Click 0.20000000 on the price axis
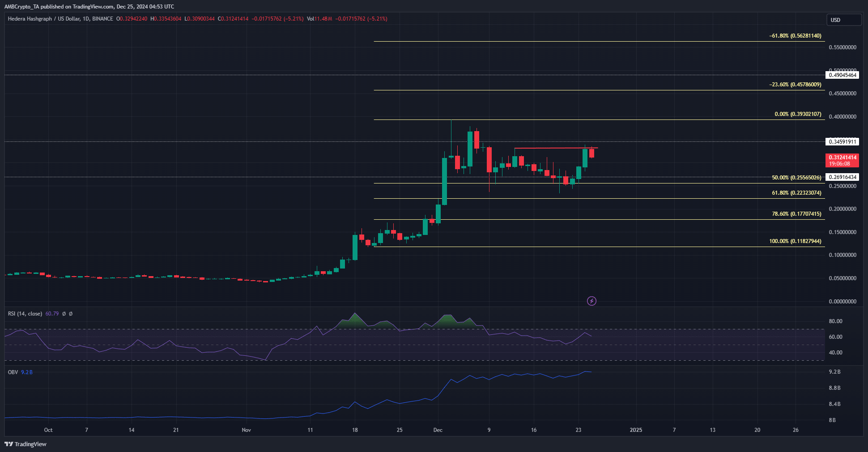Viewport: 868px width, 452px height. tap(842, 209)
